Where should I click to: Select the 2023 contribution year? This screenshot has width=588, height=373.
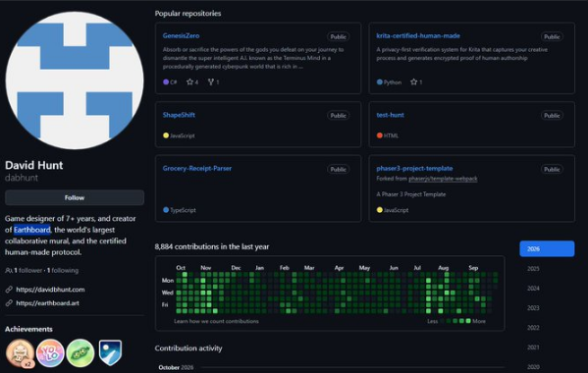point(533,308)
